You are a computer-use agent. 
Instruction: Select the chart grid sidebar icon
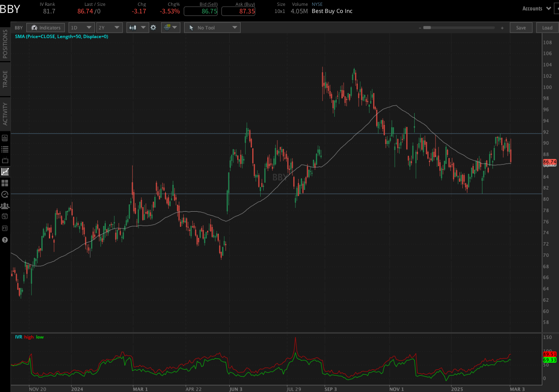click(x=5, y=172)
